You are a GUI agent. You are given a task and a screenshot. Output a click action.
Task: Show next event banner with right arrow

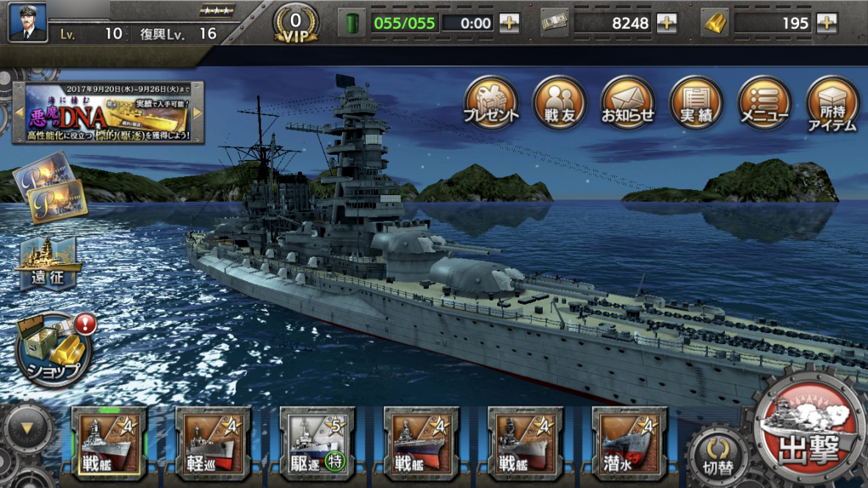coord(197,112)
